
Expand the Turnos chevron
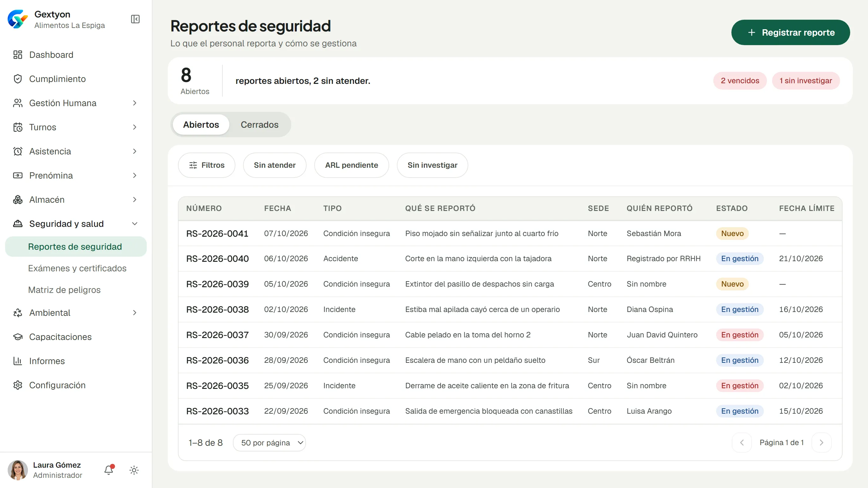pyautogui.click(x=134, y=127)
